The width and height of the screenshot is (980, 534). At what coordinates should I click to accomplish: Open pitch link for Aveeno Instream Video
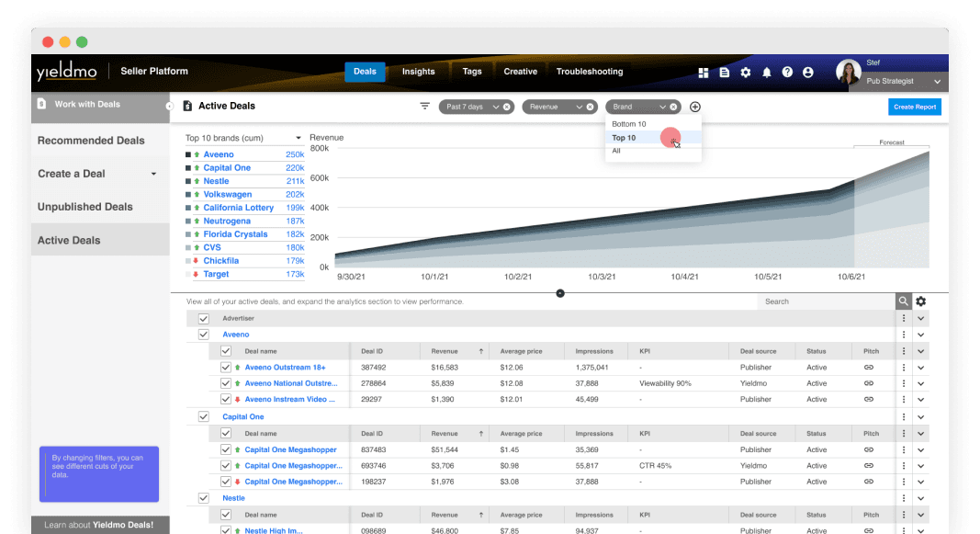tap(869, 399)
